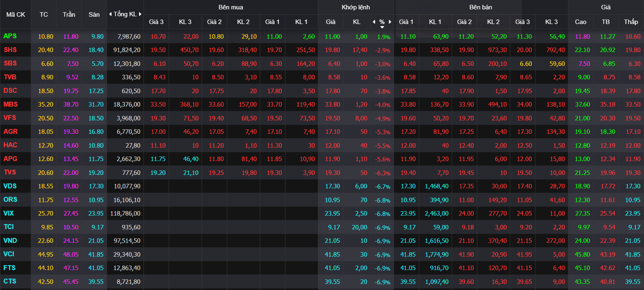Screen dimensions: 644x290
Task: Click the MBS stock code
Action: pyautogui.click(x=11, y=104)
